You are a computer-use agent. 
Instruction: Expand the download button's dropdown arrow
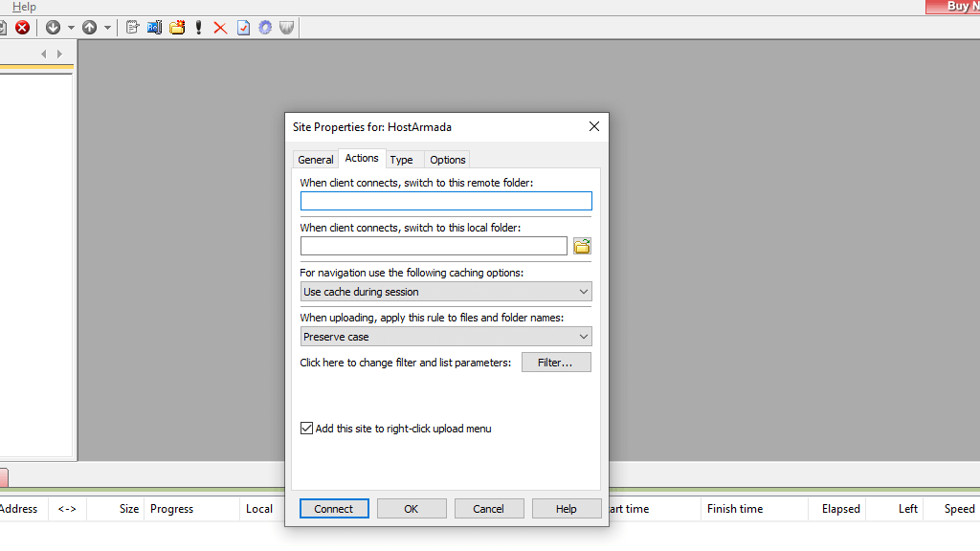71,27
